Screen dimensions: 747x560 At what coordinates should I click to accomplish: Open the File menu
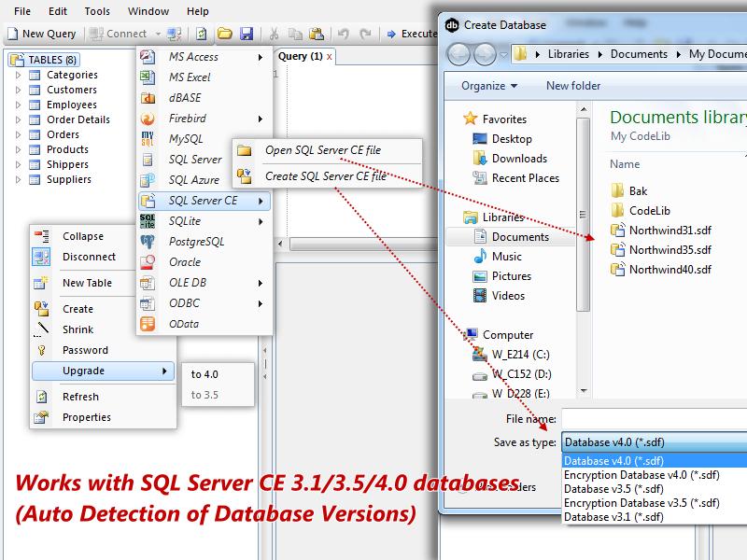[x=22, y=11]
